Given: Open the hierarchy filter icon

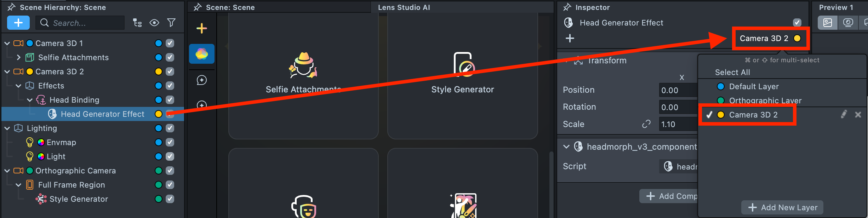Looking at the screenshot, I should click(x=171, y=23).
